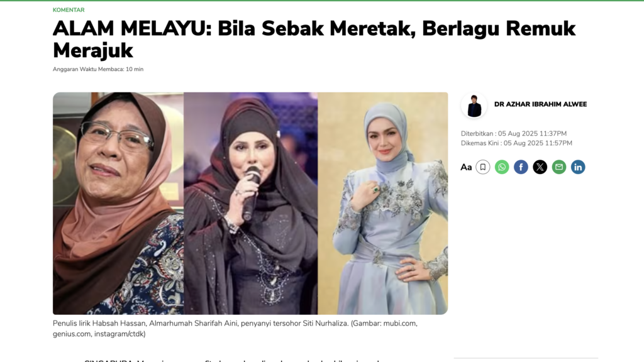Click Habsah Hassan photo in collage
The image size is (644, 362).
[118, 203]
